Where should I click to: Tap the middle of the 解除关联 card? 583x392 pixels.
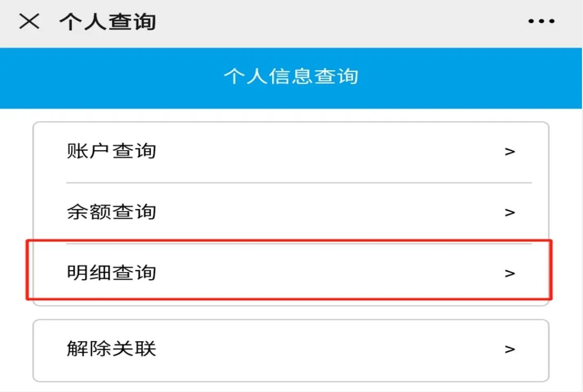[x=291, y=350]
